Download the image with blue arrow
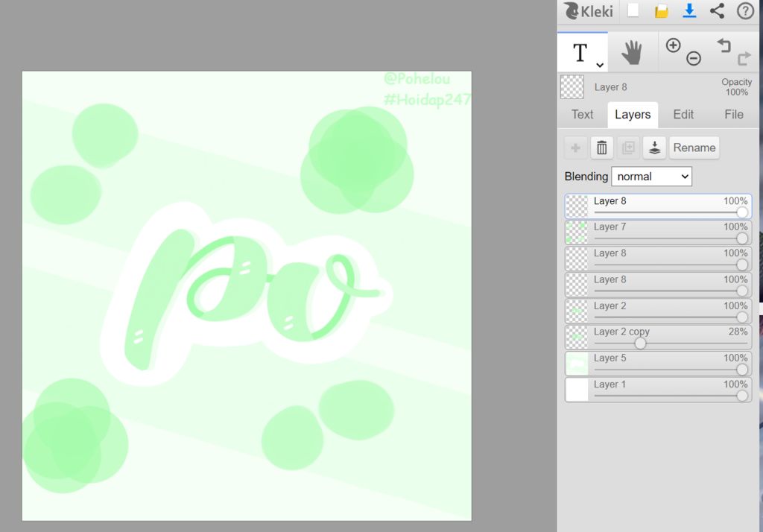The image size is (763, 532). tap(689, 10)
